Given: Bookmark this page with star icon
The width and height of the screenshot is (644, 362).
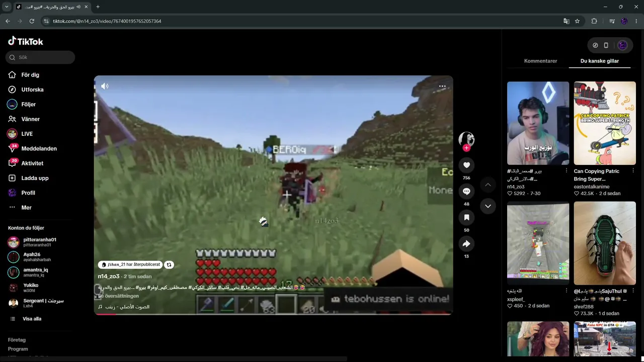Looking at the screenshot, I should [577, 21].
